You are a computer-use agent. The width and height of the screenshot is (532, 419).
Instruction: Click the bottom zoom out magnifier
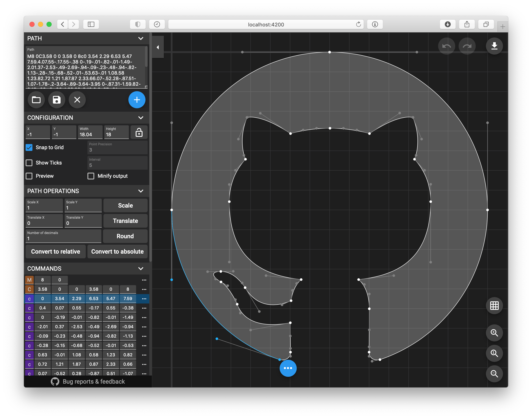(494, 374)
